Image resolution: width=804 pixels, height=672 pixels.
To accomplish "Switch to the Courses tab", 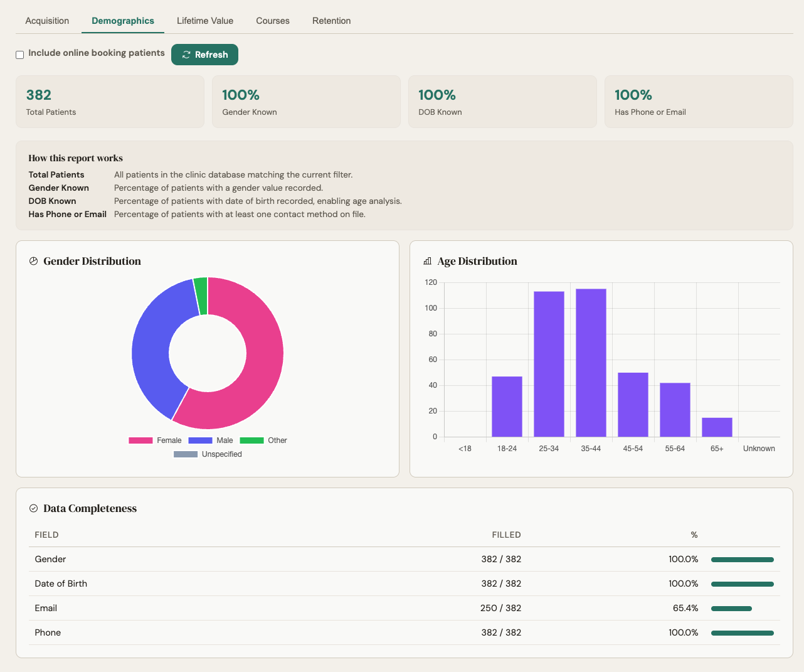I will point(272,21).
